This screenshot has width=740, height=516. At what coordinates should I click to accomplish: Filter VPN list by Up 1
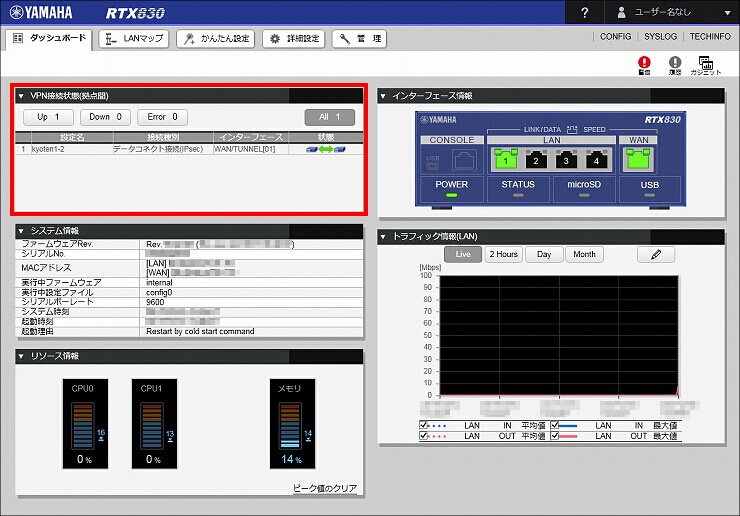coord(48,117)
